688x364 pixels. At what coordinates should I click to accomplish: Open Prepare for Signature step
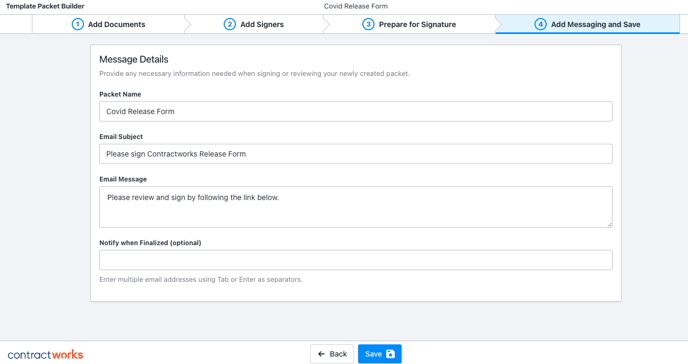(x=409, y=25)
